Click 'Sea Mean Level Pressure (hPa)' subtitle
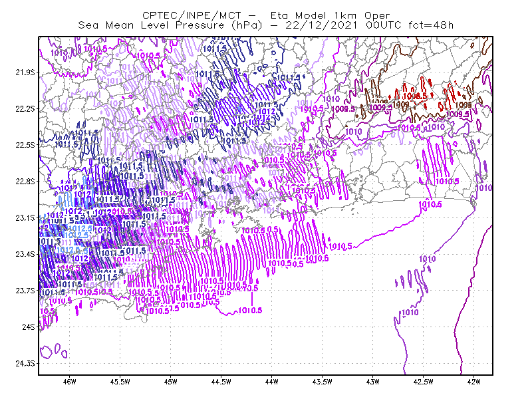 tap(170, 25)
